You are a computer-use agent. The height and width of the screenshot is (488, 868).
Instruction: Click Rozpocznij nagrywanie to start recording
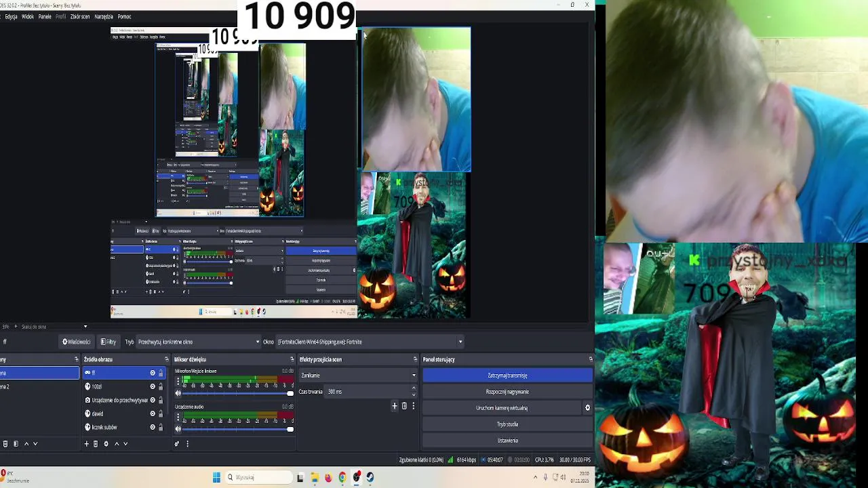point(507,392)
